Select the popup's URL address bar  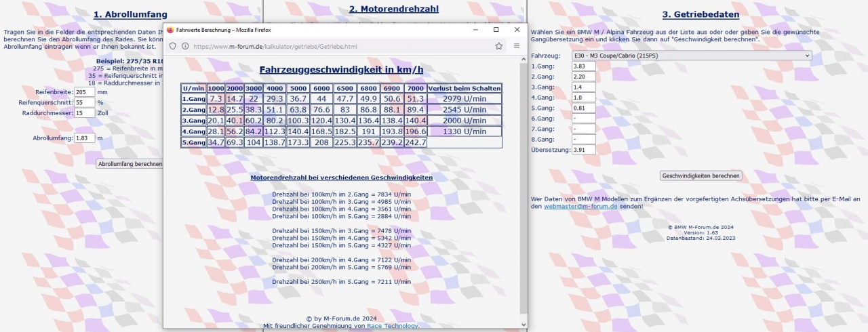pos(339,47)
